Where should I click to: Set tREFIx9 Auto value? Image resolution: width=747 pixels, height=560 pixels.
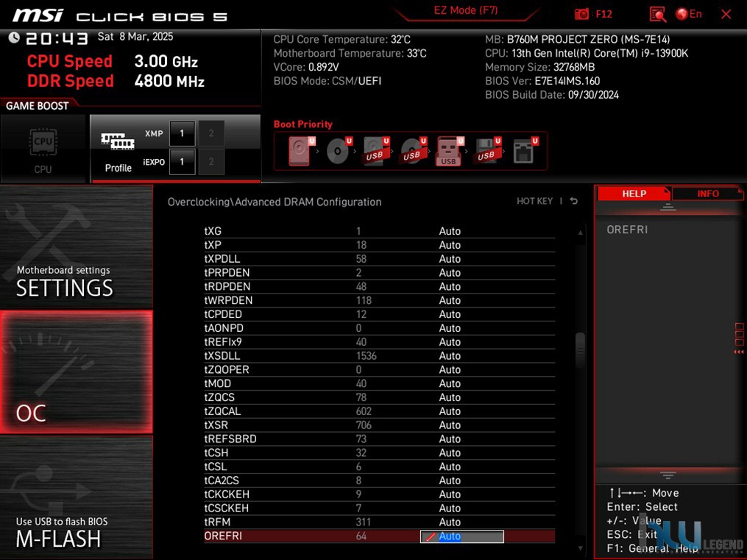pos(450,342)
